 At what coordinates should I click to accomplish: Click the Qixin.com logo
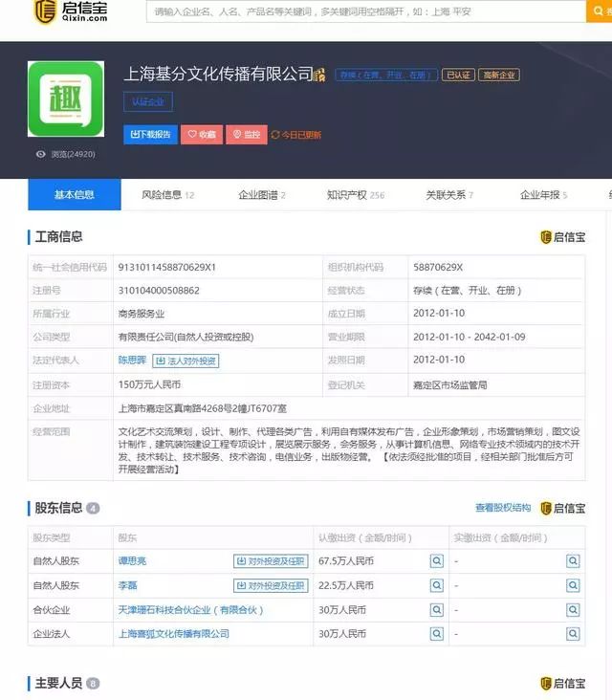71,12
